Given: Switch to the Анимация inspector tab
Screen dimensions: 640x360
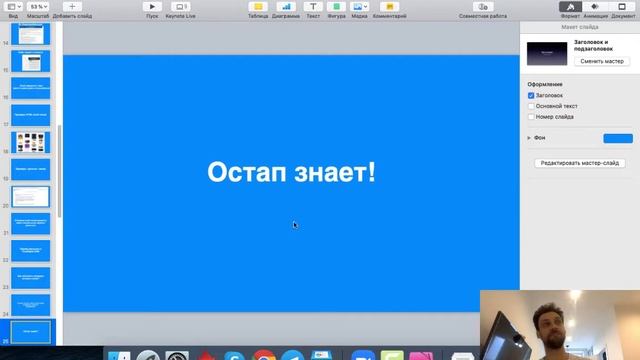Looking at the screenshot, I should [595, 7].
